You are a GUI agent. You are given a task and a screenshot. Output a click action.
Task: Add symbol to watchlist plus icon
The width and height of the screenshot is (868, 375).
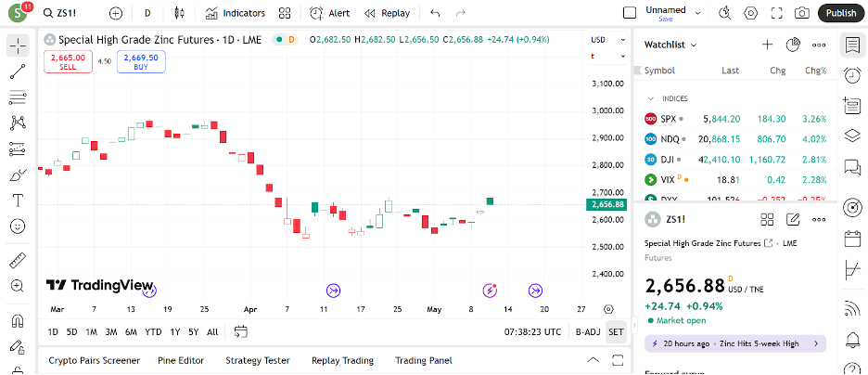(x=767, y=45)
